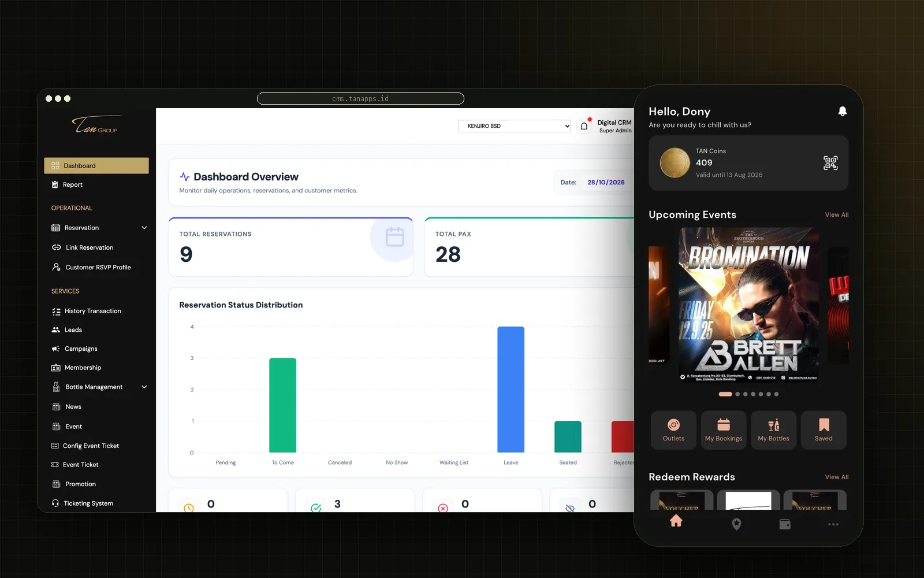Tap the three-dots more icon in mobile bottom bar
Image resolution: width=924 pixels, height=578 pixels.
pos(833,524)
